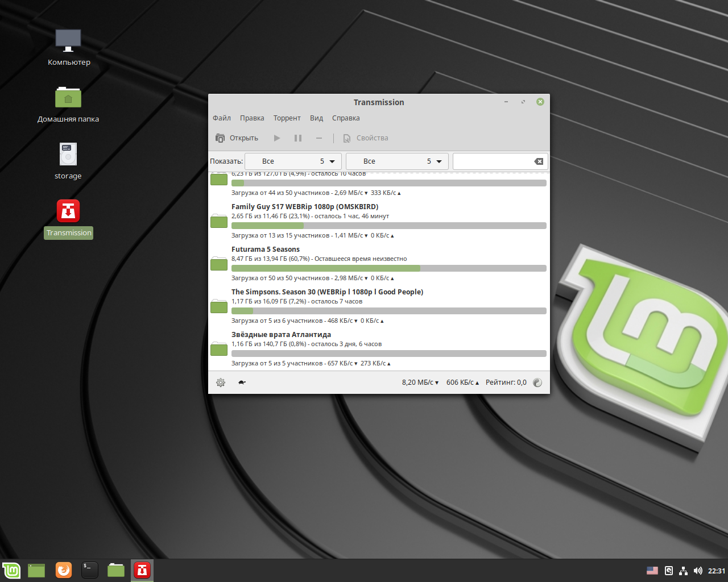
Task: Click Futurama torrent folder icon
Action: click(219, 264)
